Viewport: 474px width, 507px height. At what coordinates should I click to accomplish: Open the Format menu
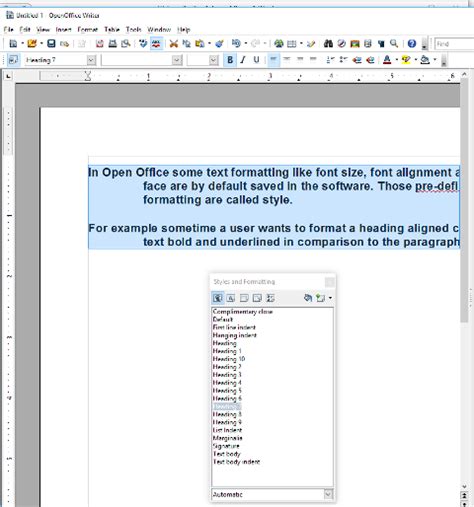(x=88, y=29)
